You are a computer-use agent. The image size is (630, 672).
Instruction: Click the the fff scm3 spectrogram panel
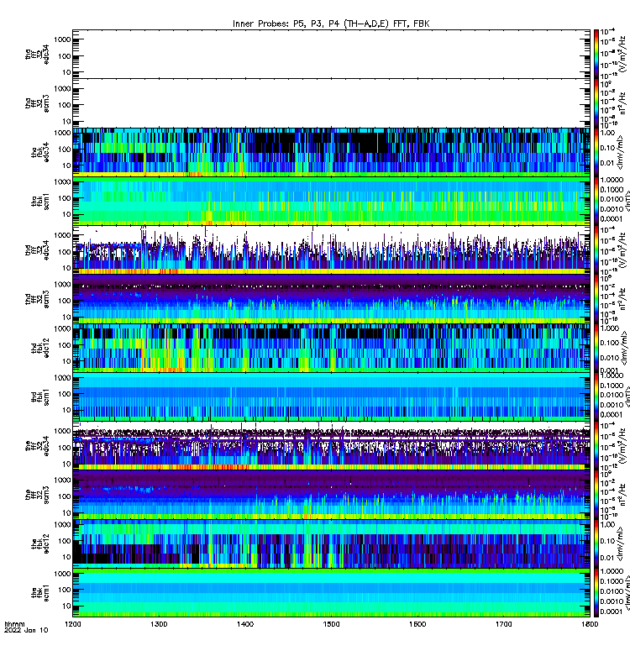(331, 494)
